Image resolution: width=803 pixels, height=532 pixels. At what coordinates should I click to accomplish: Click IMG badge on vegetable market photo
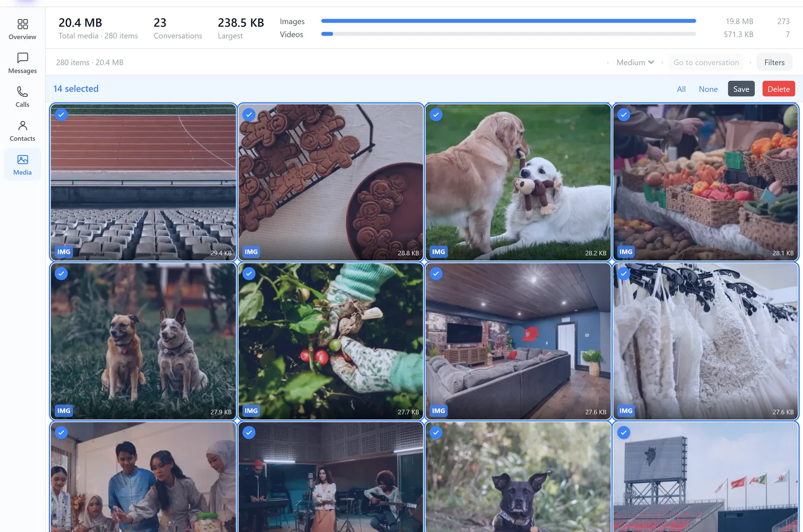pos(626,252)
